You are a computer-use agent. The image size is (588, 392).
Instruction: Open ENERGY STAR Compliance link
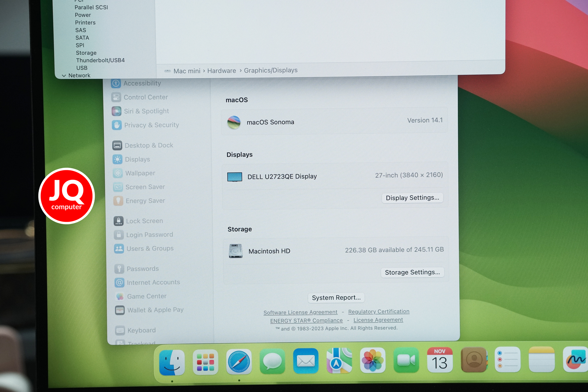click(x=306, y=321)
